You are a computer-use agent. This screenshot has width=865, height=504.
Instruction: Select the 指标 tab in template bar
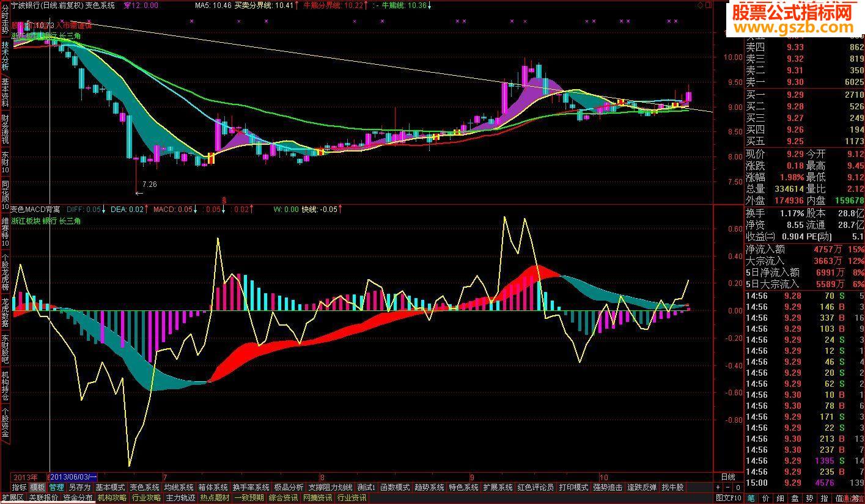(20, 488)
